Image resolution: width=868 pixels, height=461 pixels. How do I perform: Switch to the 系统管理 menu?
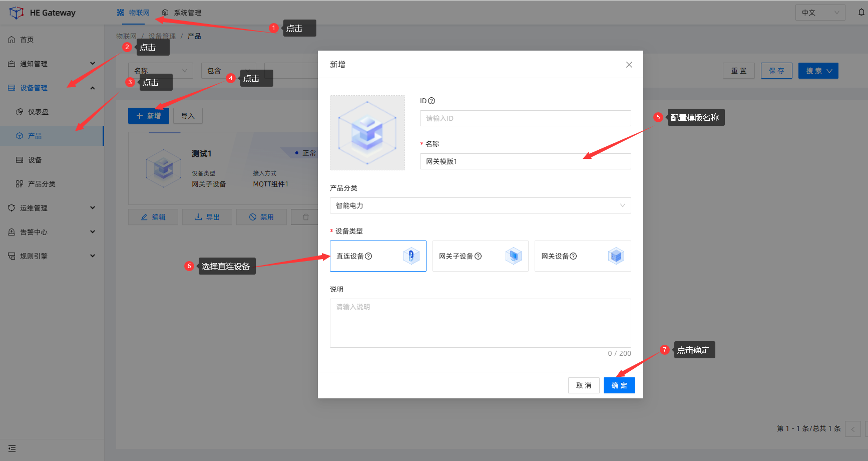(181, 12)
